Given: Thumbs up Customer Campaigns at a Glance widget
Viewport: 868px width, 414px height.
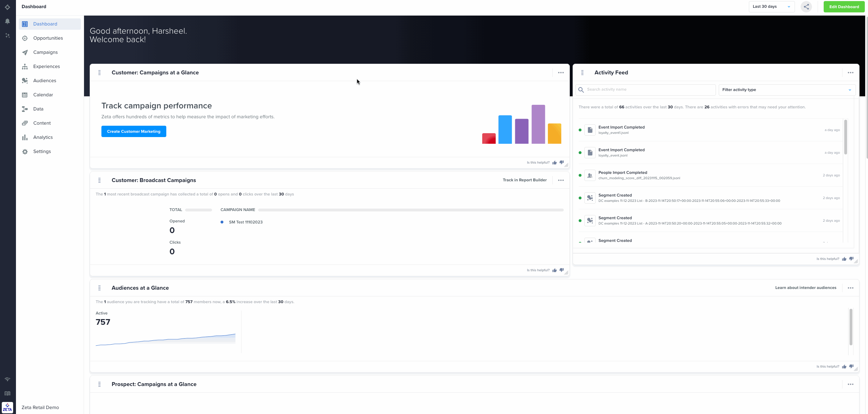Looking at the screenshot, I should [555, 163].
